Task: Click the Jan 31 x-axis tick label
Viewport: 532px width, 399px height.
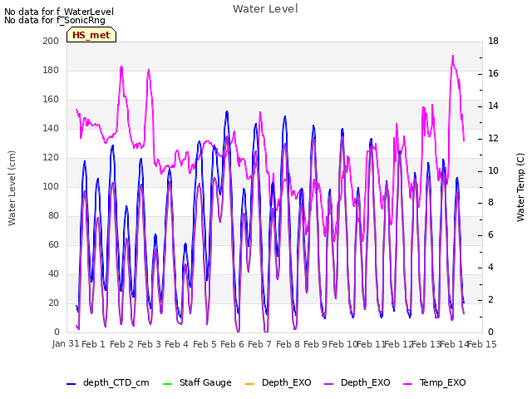Action: pyautogui.click(x=66, y=343)
